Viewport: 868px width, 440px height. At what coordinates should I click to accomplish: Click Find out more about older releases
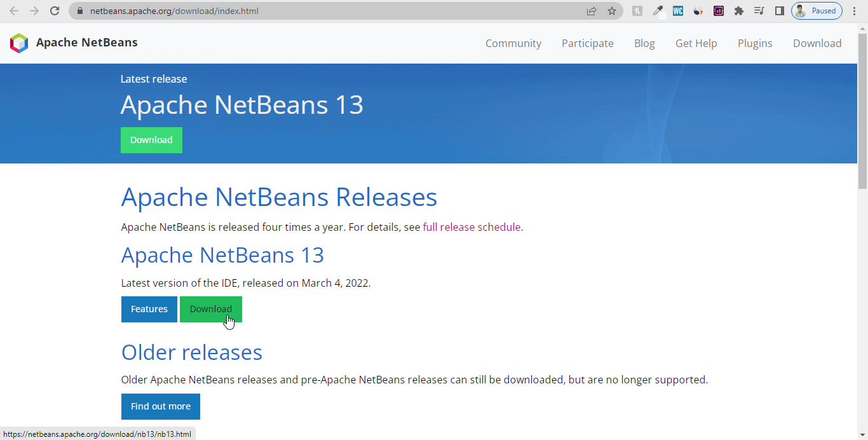point(161,406)
